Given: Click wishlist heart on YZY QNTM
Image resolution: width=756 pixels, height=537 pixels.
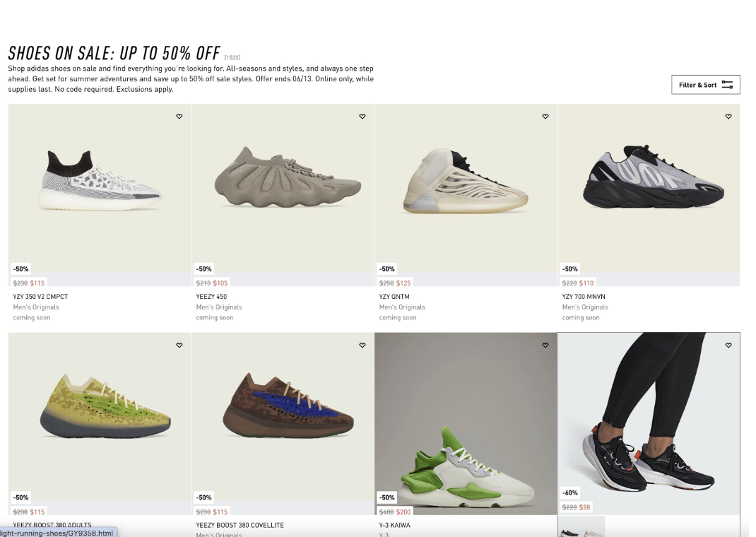Looking at the screenshot, I should coord(545,117).
